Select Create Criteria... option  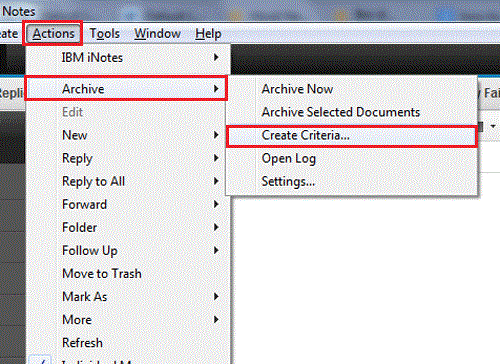[x=352, y=136]
